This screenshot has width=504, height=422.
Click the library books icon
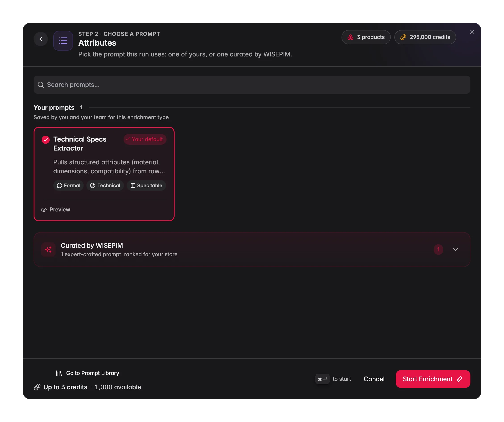pyautogui.click(x=59, y=373)
